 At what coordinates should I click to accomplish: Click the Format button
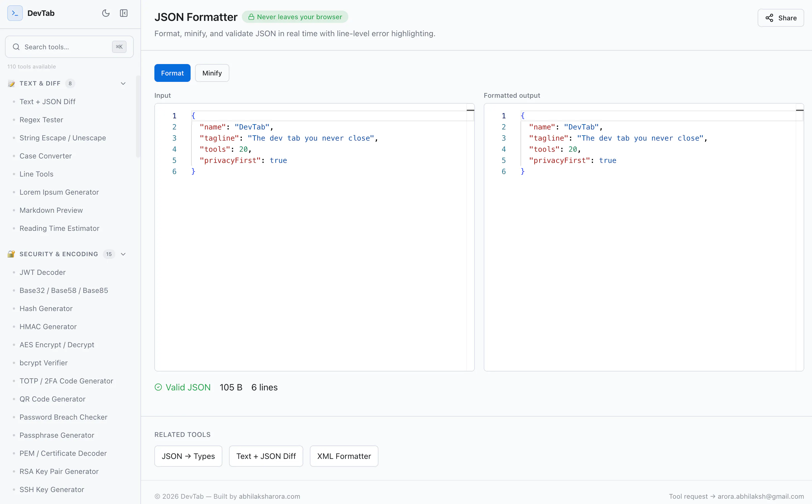point(172,73)
